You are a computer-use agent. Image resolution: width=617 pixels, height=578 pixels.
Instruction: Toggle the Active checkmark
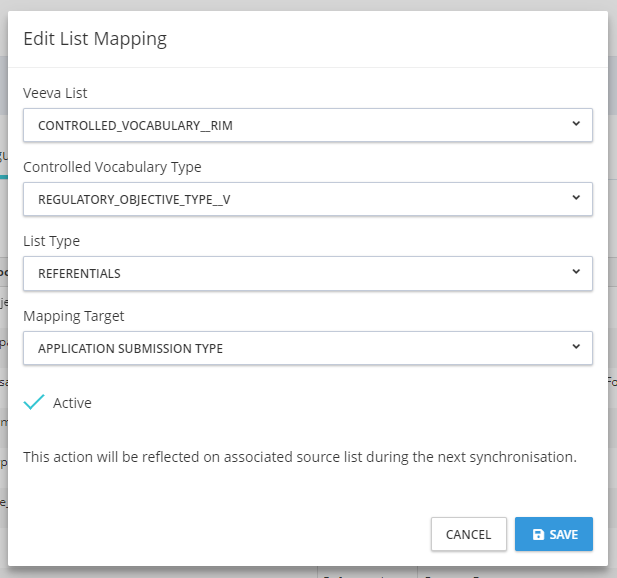[x=35, y=402]
